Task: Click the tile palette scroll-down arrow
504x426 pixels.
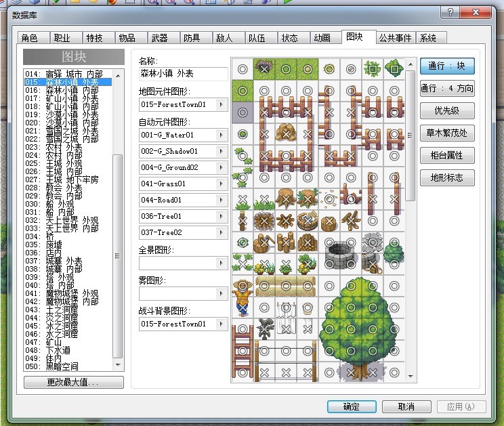Action: (x=411, y=376)
